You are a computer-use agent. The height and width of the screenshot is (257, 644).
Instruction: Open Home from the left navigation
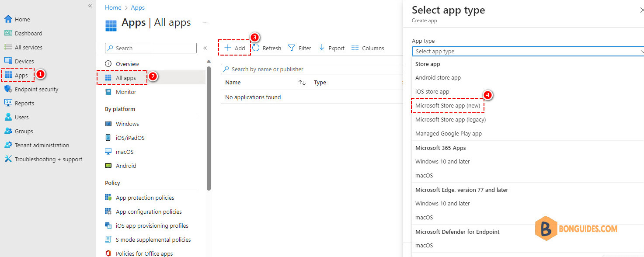click(x=17, y=19)
